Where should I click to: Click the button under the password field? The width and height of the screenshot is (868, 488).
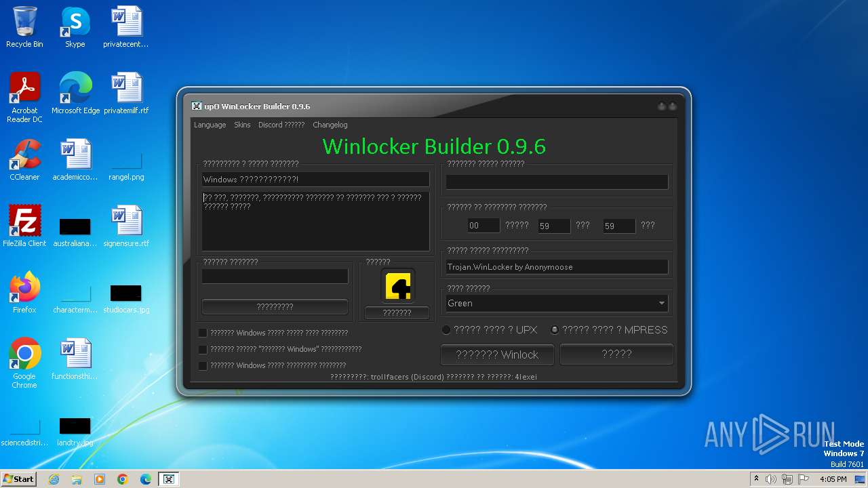(275, 307)
